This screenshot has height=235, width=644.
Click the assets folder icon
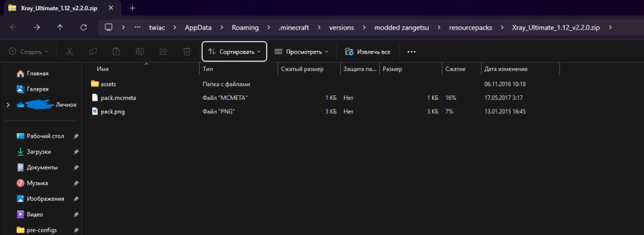95,84
